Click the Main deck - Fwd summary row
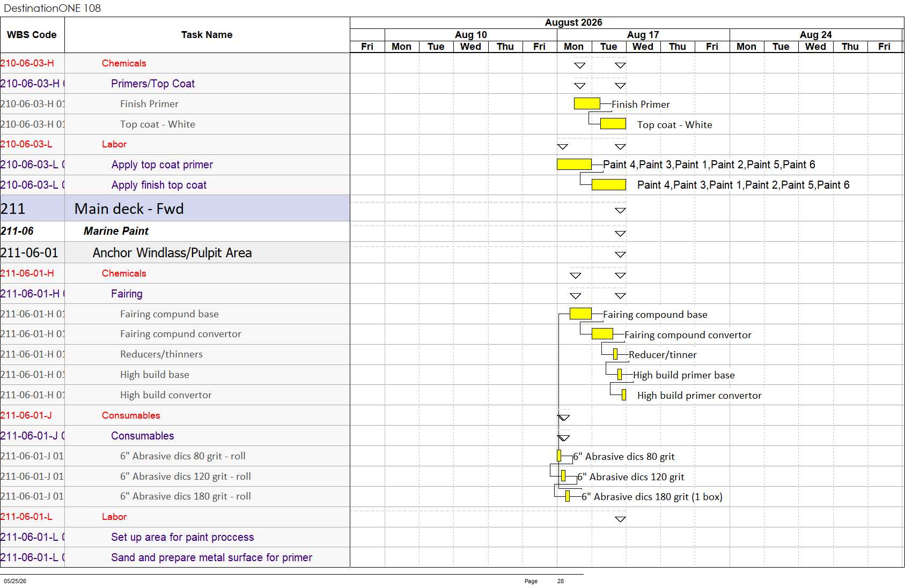Viewport: 905px width, 588px height. pos(175,208)
